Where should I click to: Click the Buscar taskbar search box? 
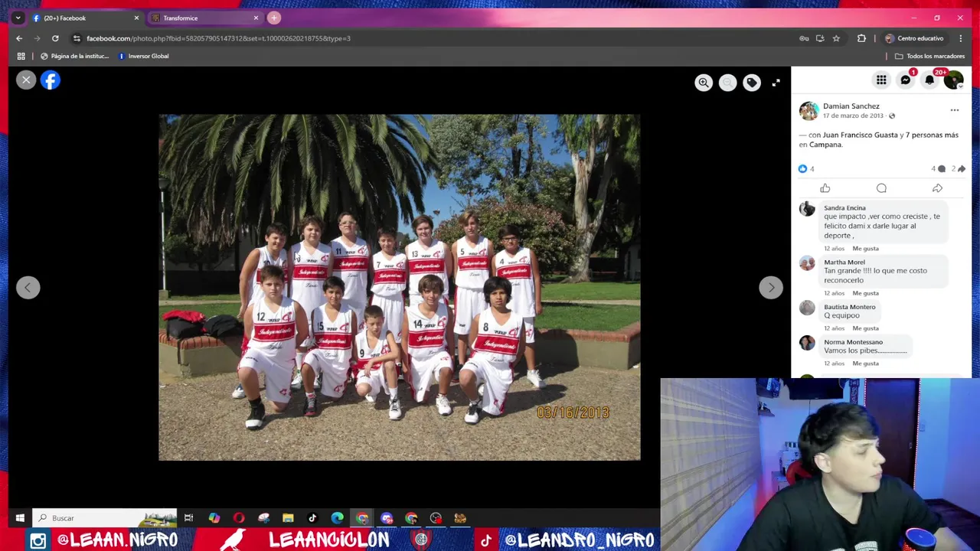pos(105,518)
